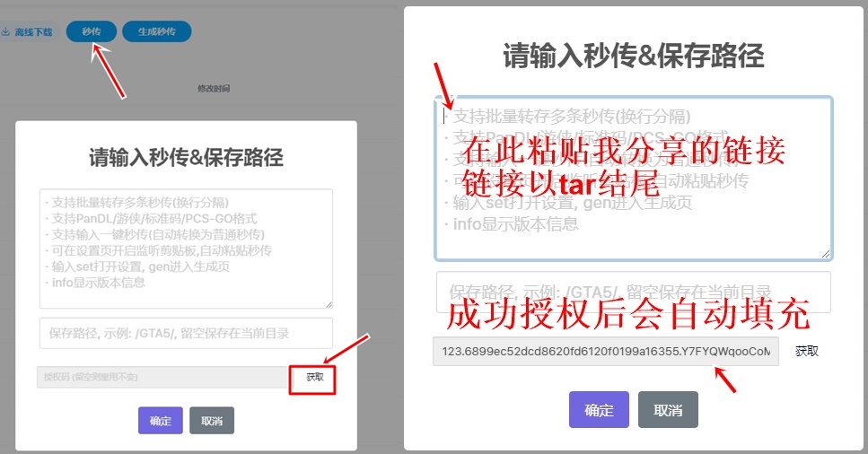Confirm with 确定 in the right dialog
This screenshot has width=868, height=454.
[599, 410]
